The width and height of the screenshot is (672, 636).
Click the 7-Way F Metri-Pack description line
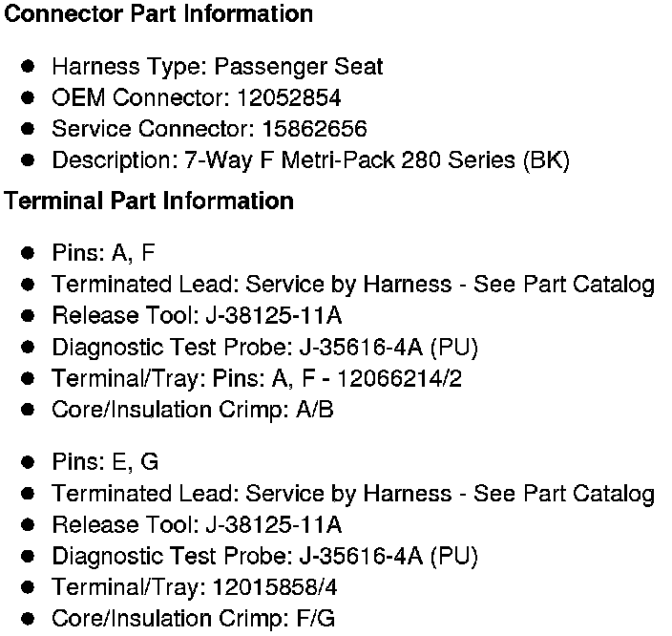[310, 160]
